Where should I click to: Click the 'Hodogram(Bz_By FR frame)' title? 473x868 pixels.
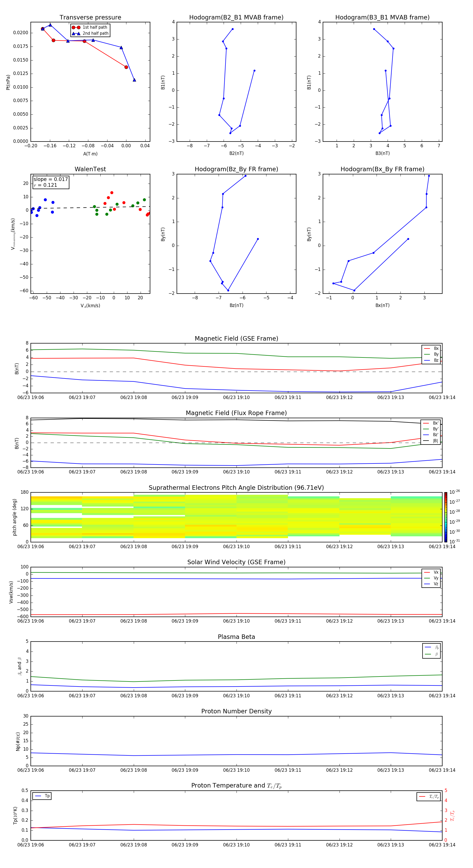tap(236, 169)
